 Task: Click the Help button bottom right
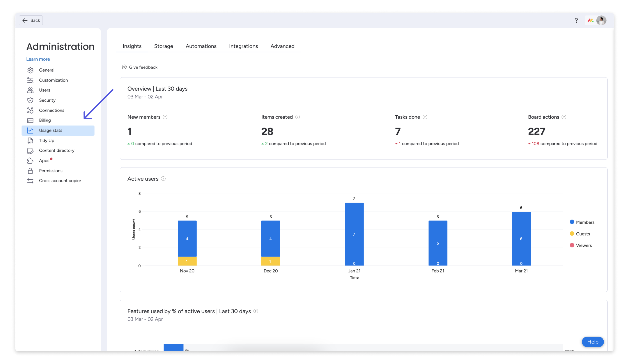click(x=593, y=342)
